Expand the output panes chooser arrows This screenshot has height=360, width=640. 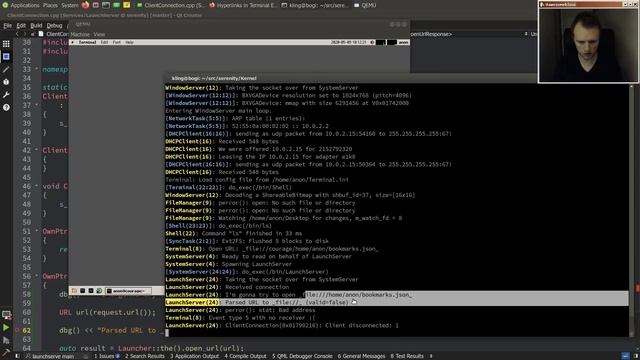tap(431, 356)
